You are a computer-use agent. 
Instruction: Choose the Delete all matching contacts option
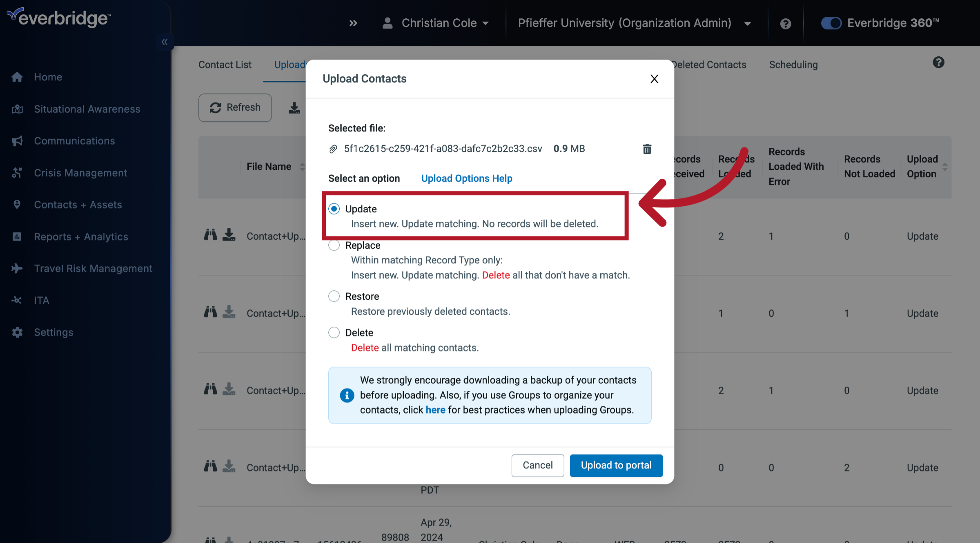pyautogui.click(x=334, y=332)
